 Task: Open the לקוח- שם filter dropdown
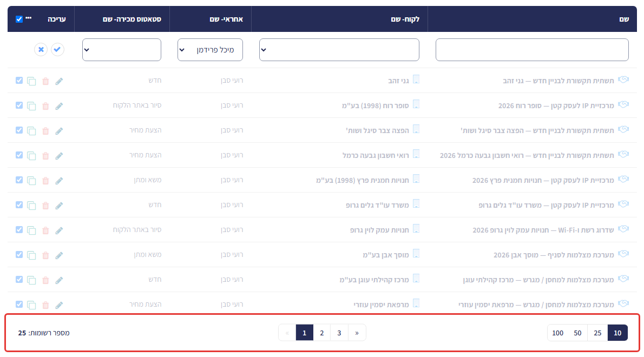[339, 50]
